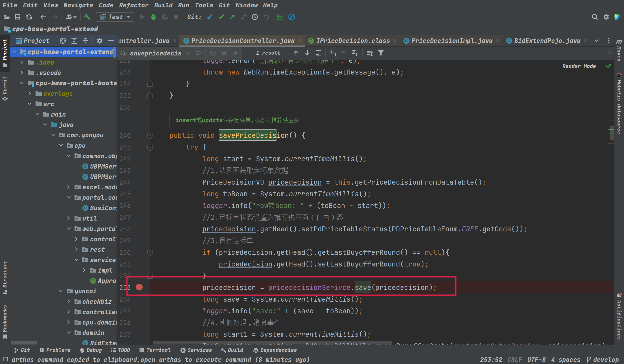The image size is (624, 364).
Task: Collapse all nodes in Project panel
Action: click(x=85, y=41)
